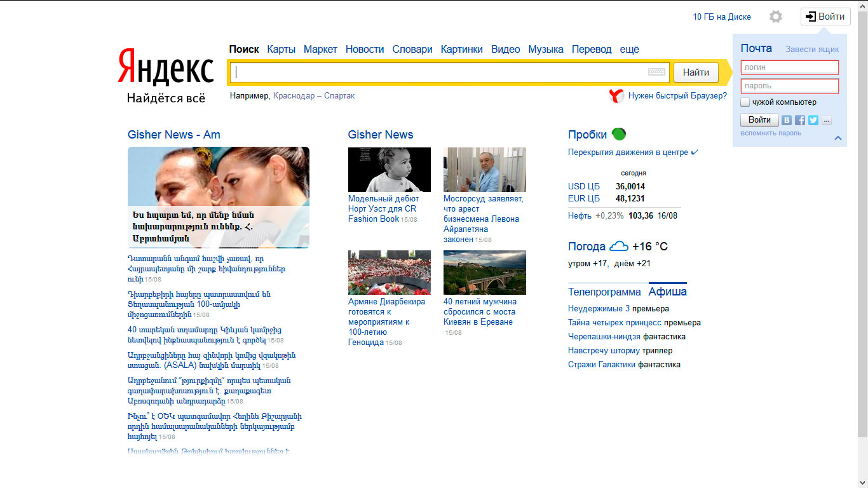868x488 pixels.
Task: Click the "вспомнить пароль" link
Action: [x=770, y=133]
